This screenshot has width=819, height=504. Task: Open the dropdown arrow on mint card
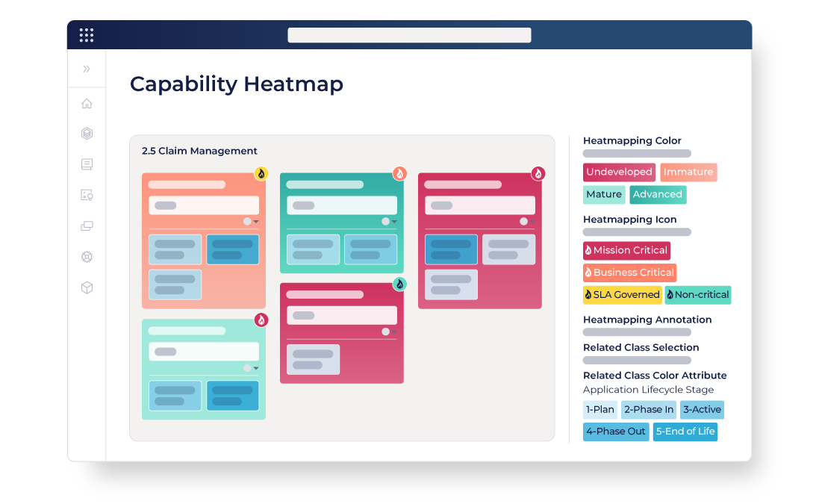tap(256, 368)
